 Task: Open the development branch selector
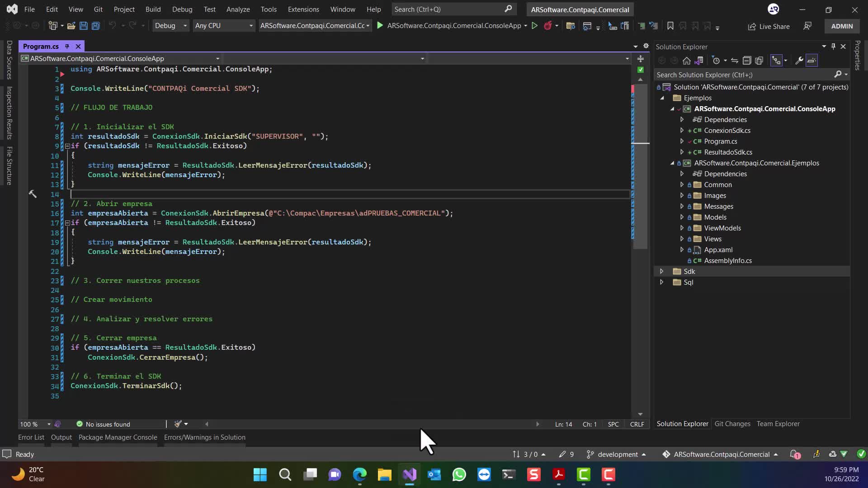(617, 454)
